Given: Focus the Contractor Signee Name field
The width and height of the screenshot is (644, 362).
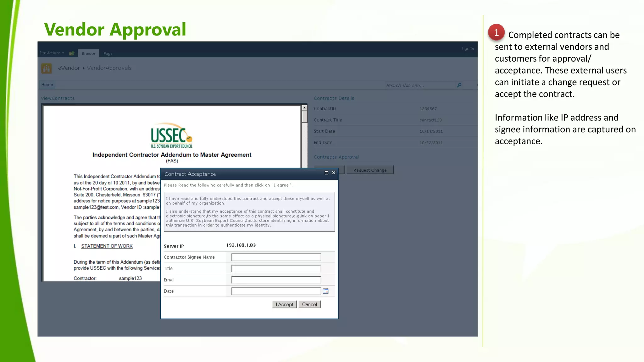Looking at the screenshot, I should [276, 257].
